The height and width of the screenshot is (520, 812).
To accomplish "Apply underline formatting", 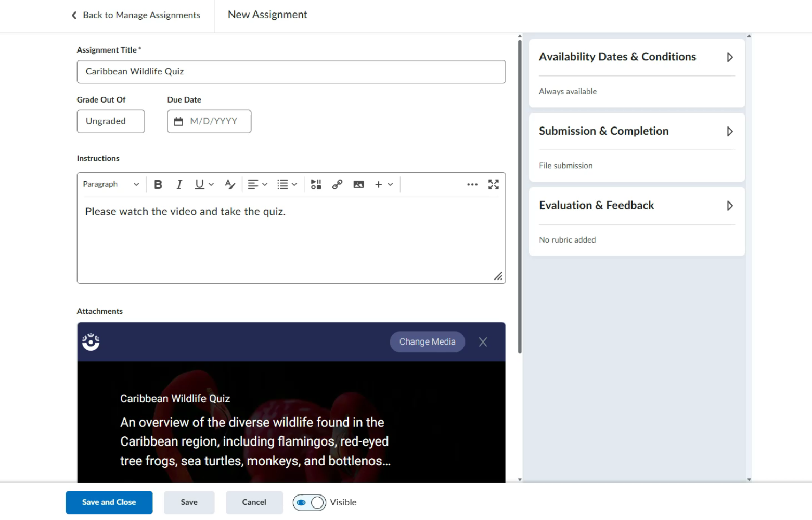I will 199,184.
